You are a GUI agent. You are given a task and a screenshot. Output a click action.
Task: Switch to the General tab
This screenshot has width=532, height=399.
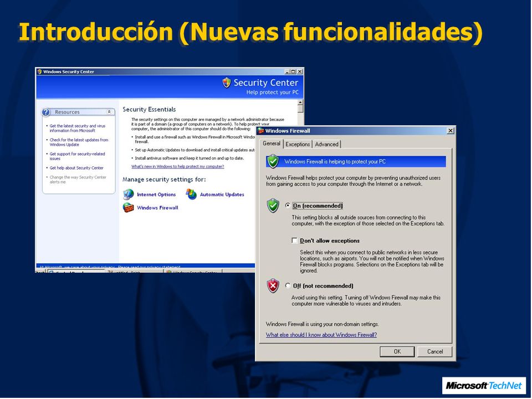(272, 144)
